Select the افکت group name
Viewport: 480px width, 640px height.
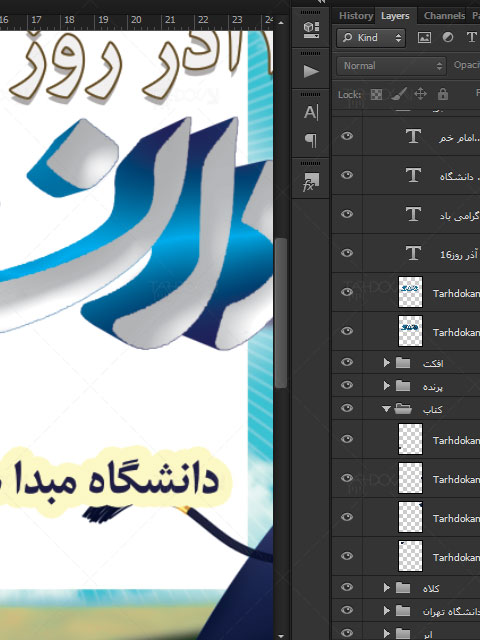(x=433, y=363)
